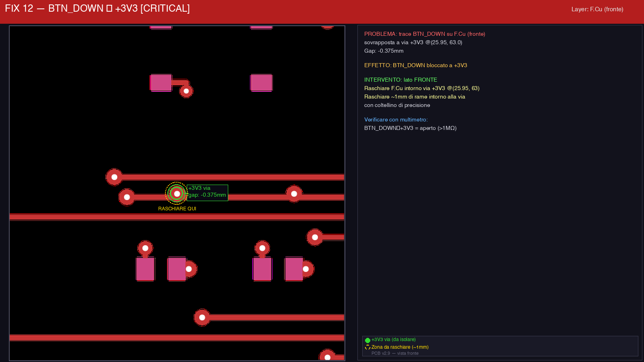Click the 'Verificare con multimetro:' blue text

coord(396,119)
